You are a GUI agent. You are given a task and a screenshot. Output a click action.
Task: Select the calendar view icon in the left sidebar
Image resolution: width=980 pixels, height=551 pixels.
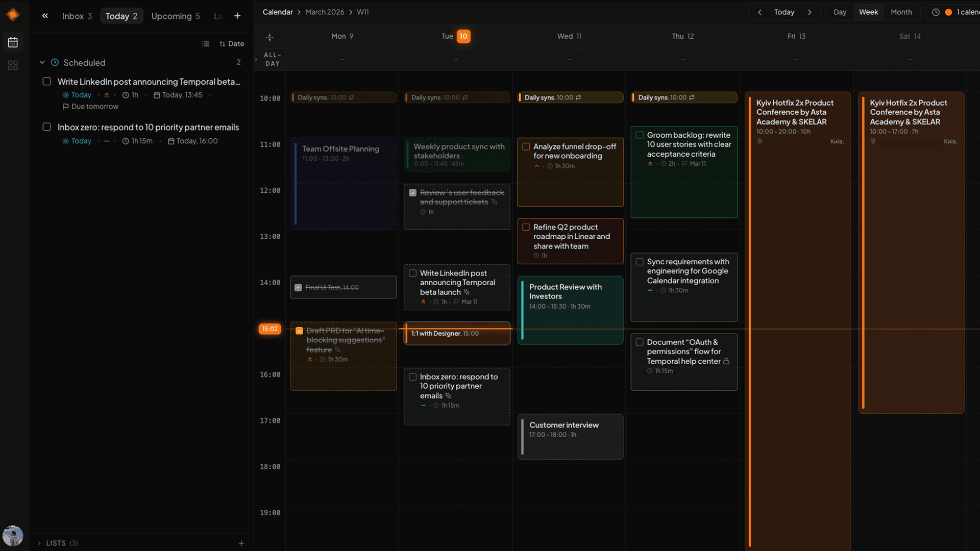pos(13,42)
